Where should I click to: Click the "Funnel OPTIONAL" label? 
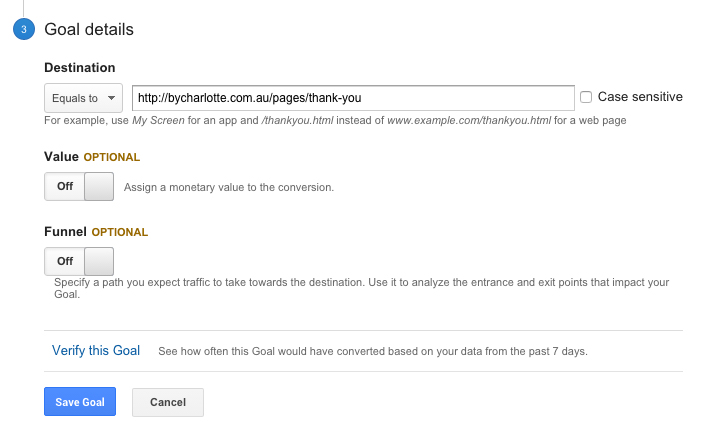pos(96,232)
